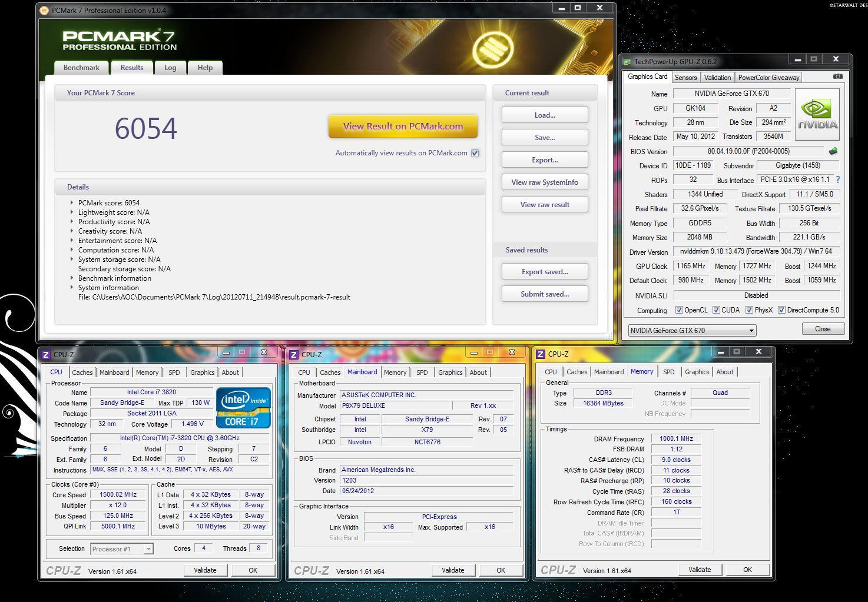Click Validate in CPU-Z CPU window
This screenshot has height=602, width=868.
[205, 570]
